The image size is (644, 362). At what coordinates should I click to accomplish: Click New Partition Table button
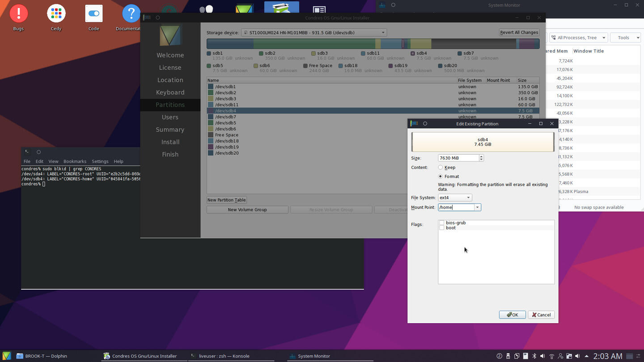click(x=227, y=200)
